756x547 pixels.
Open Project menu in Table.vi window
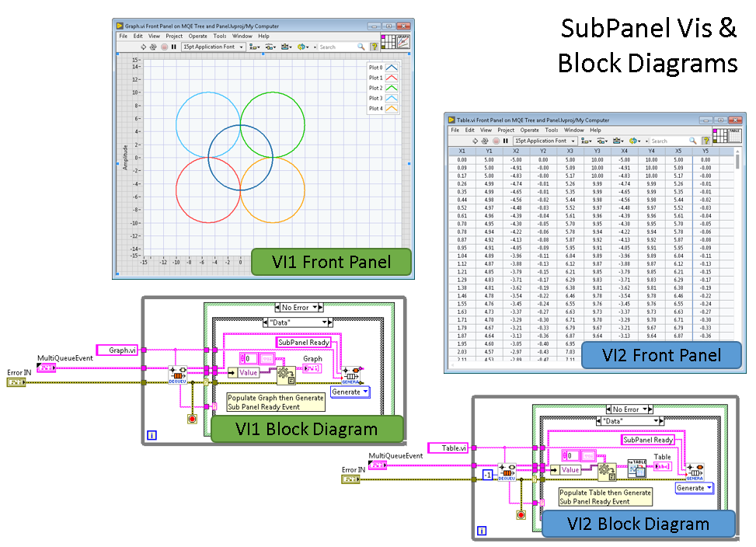click(x=506, y=130)
